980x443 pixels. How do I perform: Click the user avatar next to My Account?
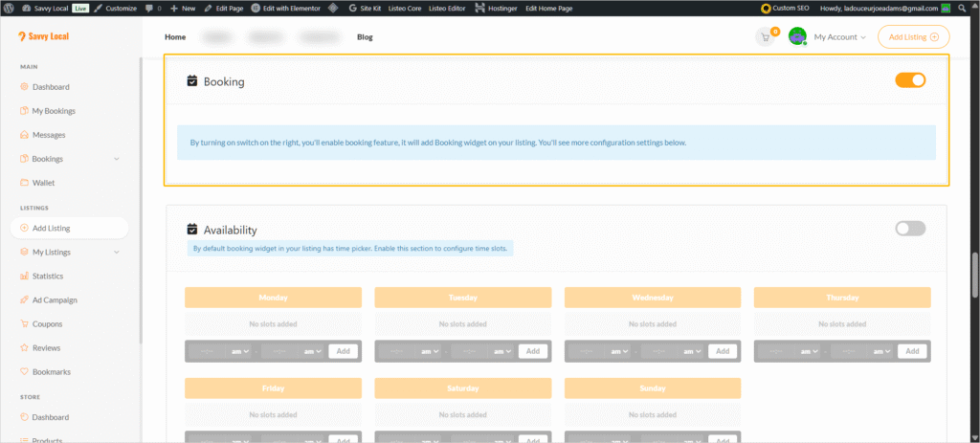[x=797, y=37]
